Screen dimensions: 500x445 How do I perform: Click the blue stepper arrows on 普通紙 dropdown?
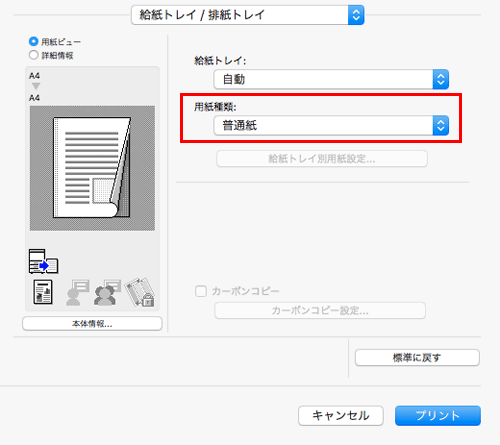coord(441,126)
